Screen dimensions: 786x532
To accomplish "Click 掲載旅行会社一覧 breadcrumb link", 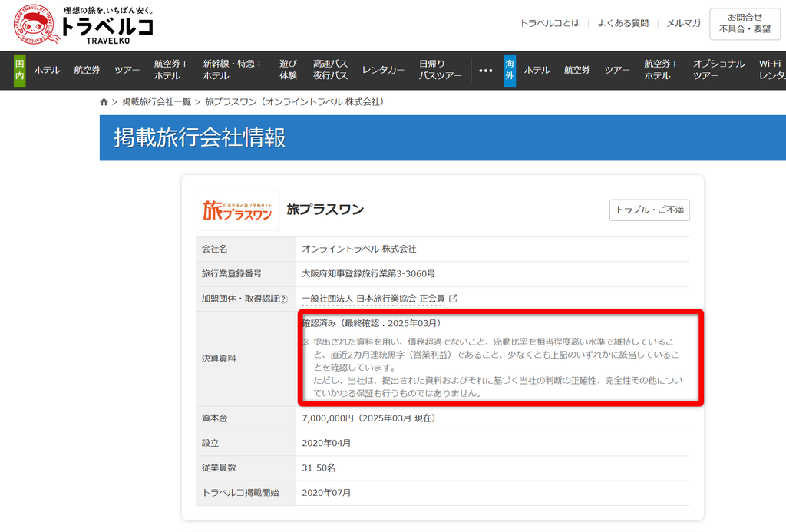I will (x=157, y=102).
